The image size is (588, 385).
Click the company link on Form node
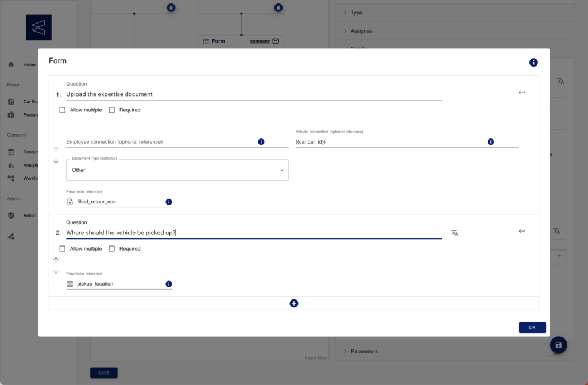coord(260,41)
